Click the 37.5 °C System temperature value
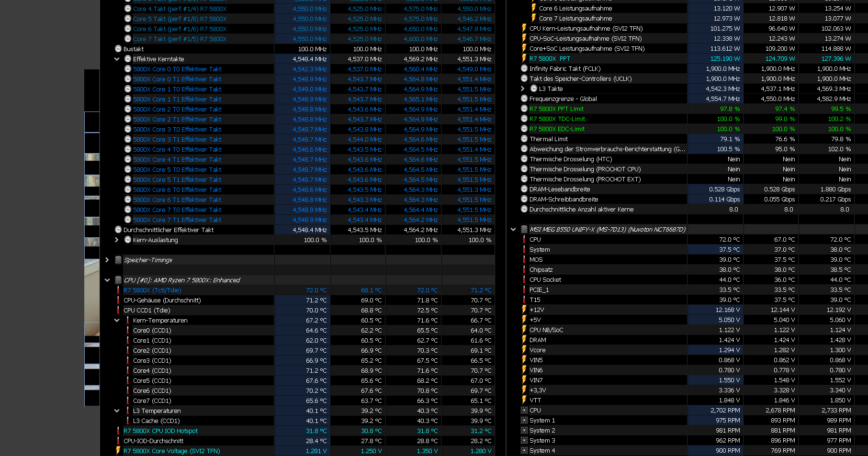 pyautogui.click(x=729, y=249)
